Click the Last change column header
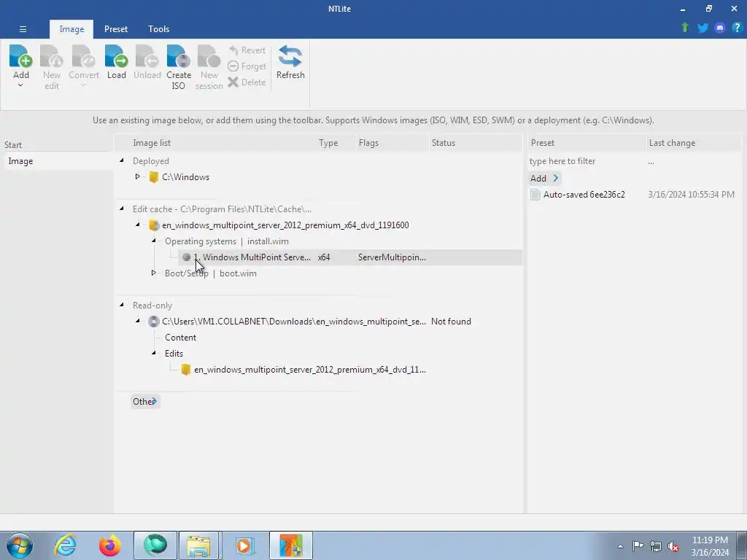 click(x=694, y=143)
